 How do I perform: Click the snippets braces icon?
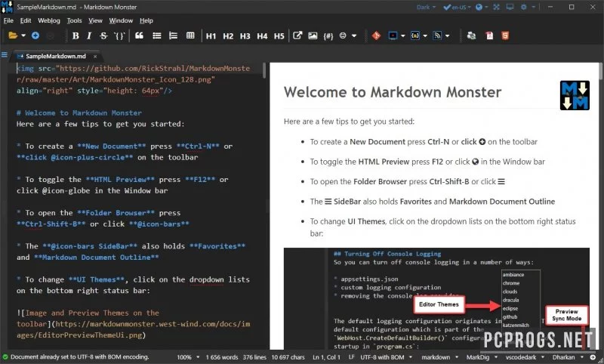414,35
